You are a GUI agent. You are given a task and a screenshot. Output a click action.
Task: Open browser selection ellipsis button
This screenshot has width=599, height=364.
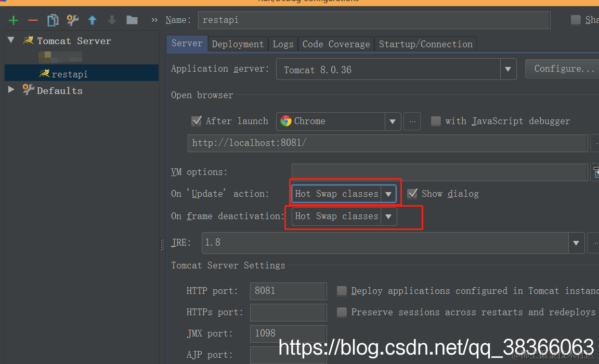[x=412, y=122]
